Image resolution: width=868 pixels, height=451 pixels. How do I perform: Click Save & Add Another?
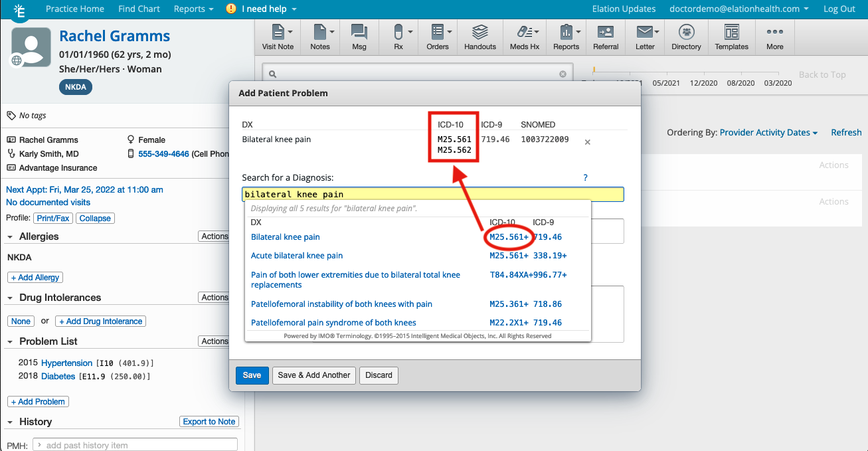[x=313, y=375]
